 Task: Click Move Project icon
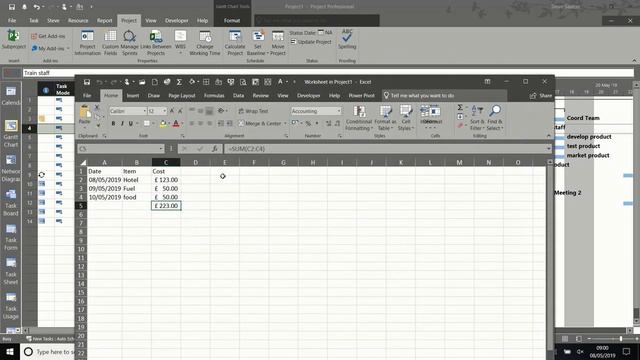[278, 42]
